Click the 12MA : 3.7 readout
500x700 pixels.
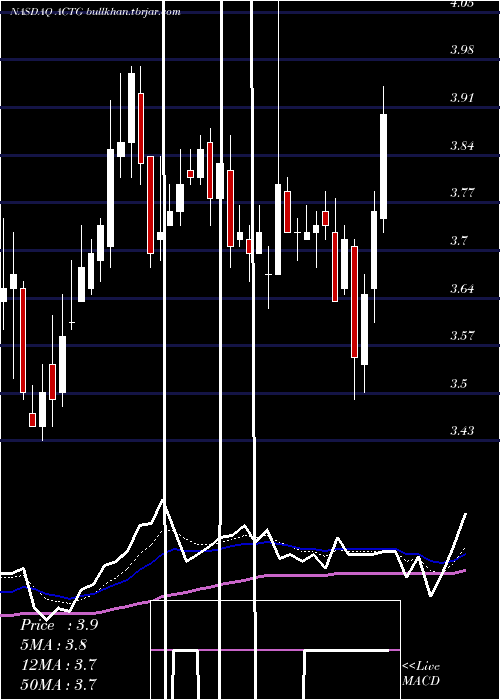pos(58,664)
